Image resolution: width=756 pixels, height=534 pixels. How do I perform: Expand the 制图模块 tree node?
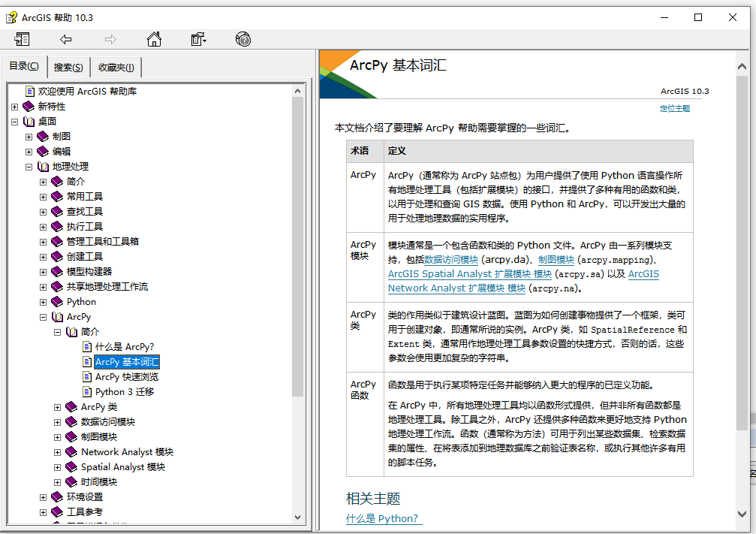[57, 437]
